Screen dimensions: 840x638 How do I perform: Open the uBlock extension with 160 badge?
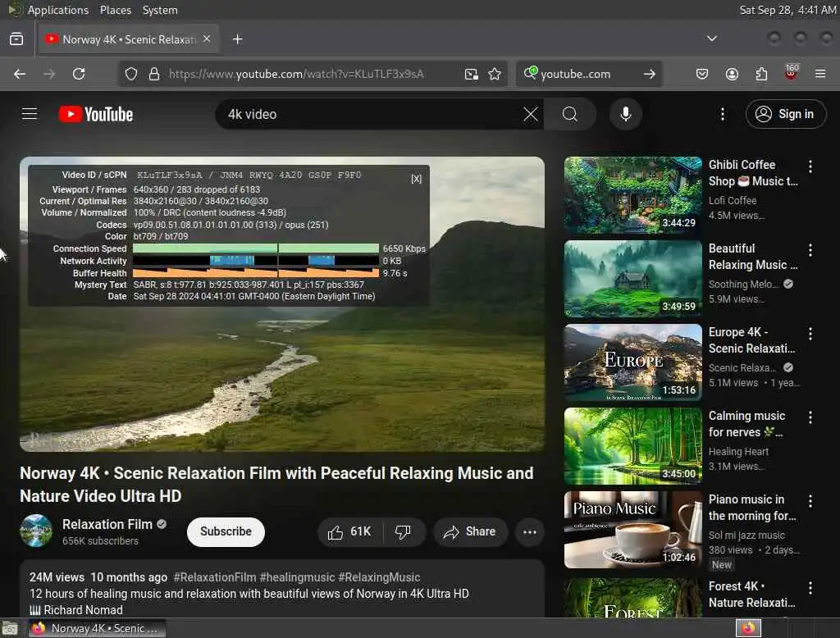tap(791, 73)
